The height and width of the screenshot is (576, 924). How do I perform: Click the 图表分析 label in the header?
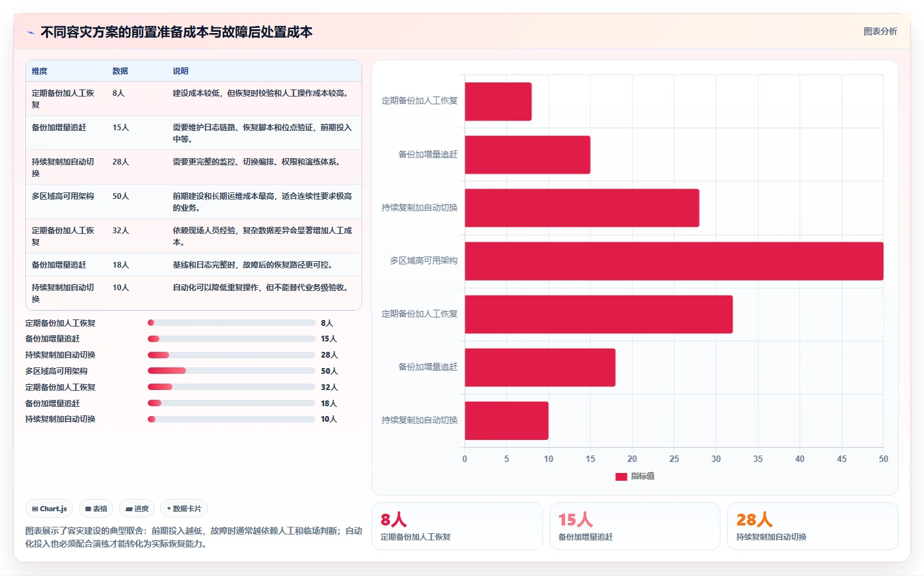(880, 31)
